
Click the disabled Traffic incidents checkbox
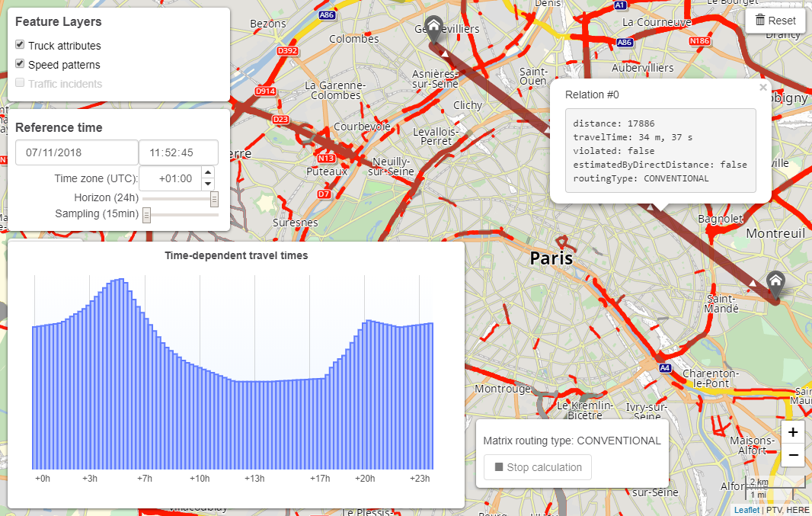point(20,84)
